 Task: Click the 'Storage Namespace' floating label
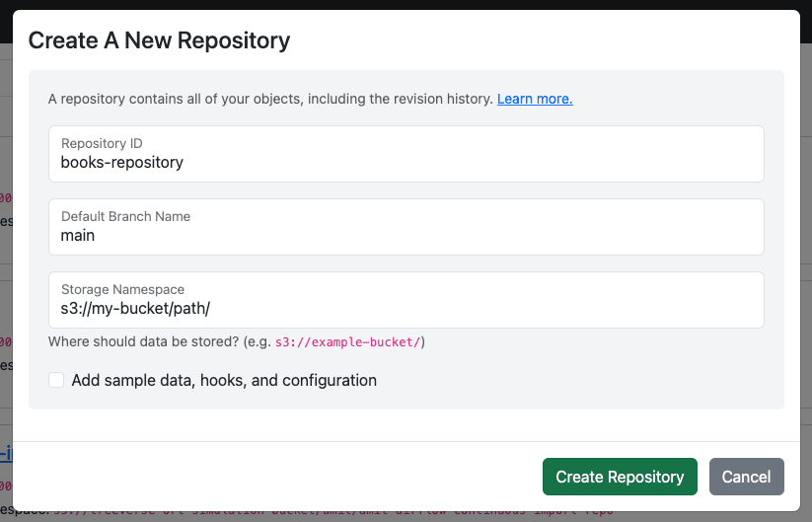[x=122, y=289]
